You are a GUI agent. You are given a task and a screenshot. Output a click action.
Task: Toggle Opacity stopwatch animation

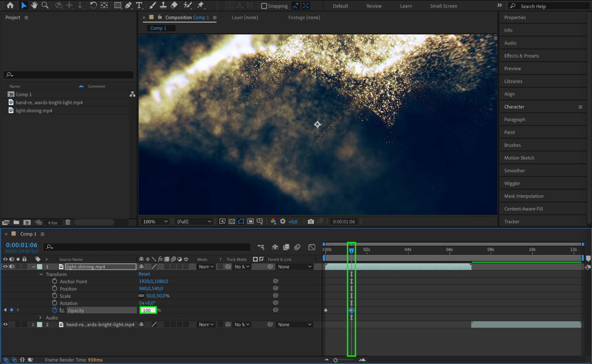(x=54, y=310)
